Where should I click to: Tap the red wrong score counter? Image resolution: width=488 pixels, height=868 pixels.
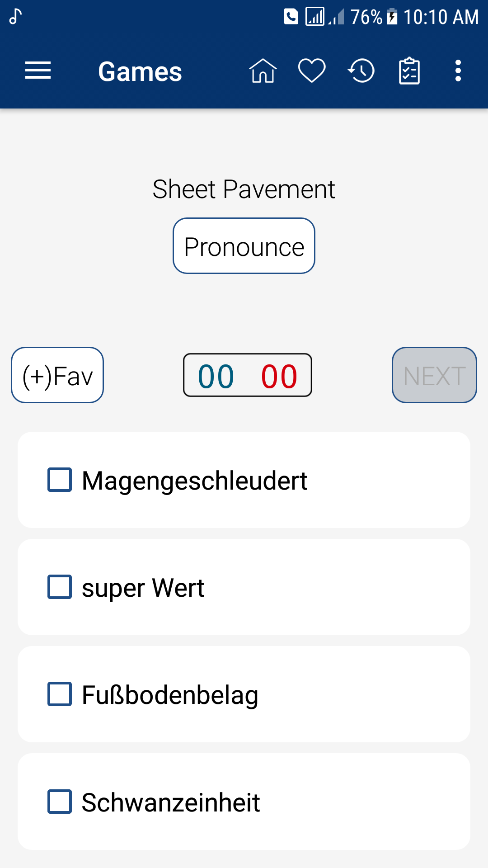[279, 376]
